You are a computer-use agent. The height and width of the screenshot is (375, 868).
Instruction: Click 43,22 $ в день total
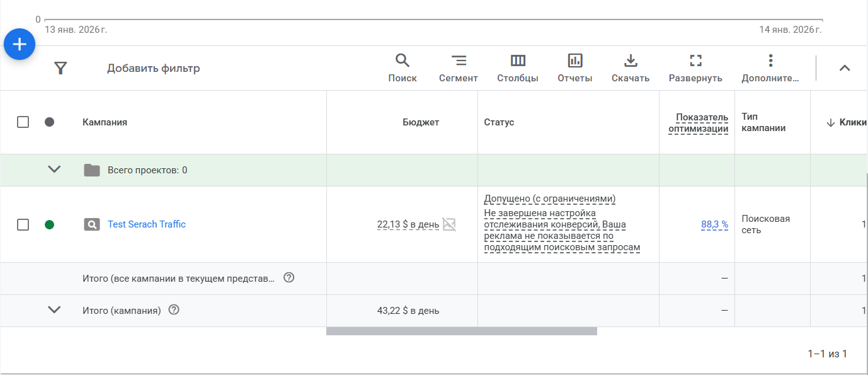pyautogui.click(x=408, y=311)
